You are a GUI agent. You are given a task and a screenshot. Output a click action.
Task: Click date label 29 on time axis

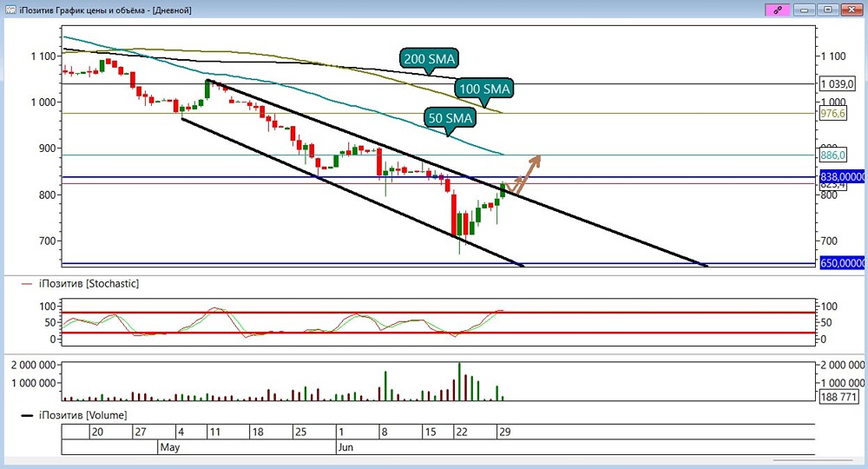[504, 432]
